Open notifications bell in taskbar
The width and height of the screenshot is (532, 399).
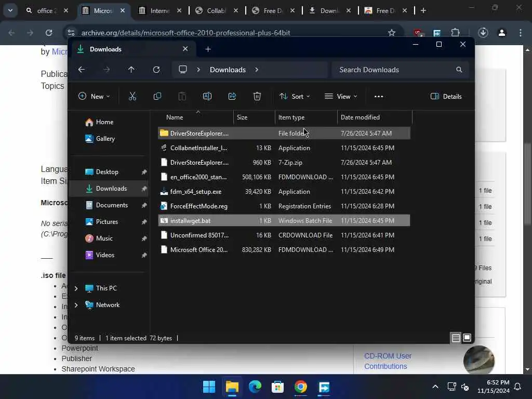tap(518, 387)
